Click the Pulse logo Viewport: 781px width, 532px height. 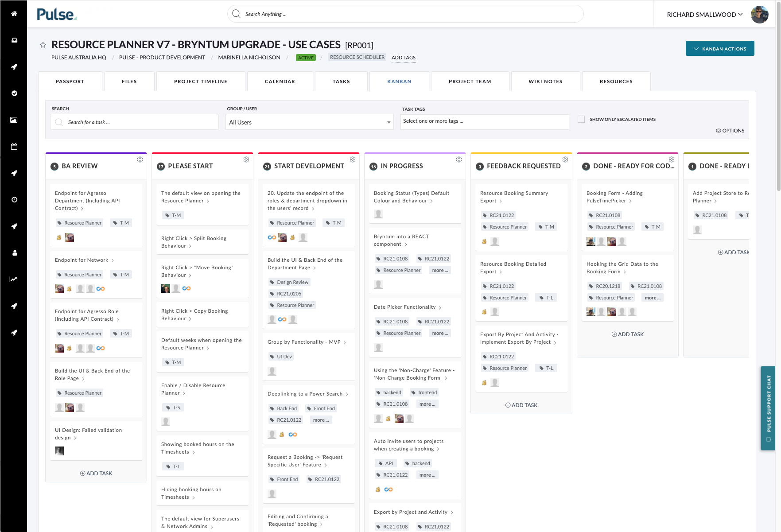[x=57, y=14]
